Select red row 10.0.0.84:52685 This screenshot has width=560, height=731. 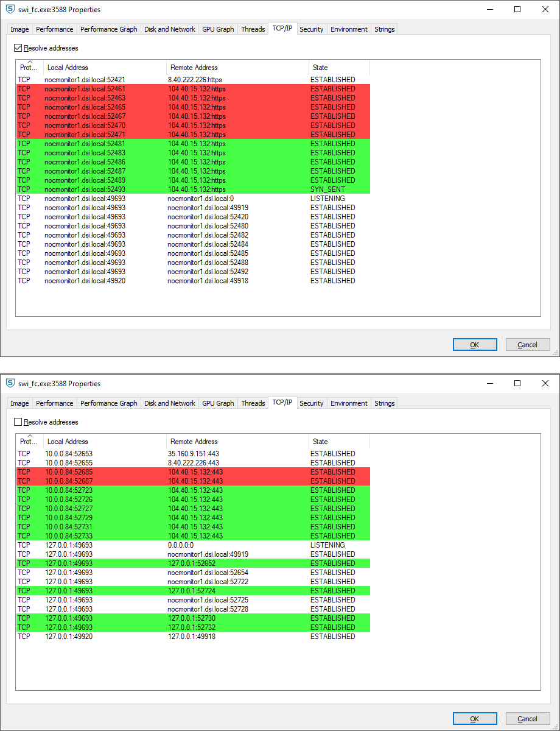click(193, 472)
